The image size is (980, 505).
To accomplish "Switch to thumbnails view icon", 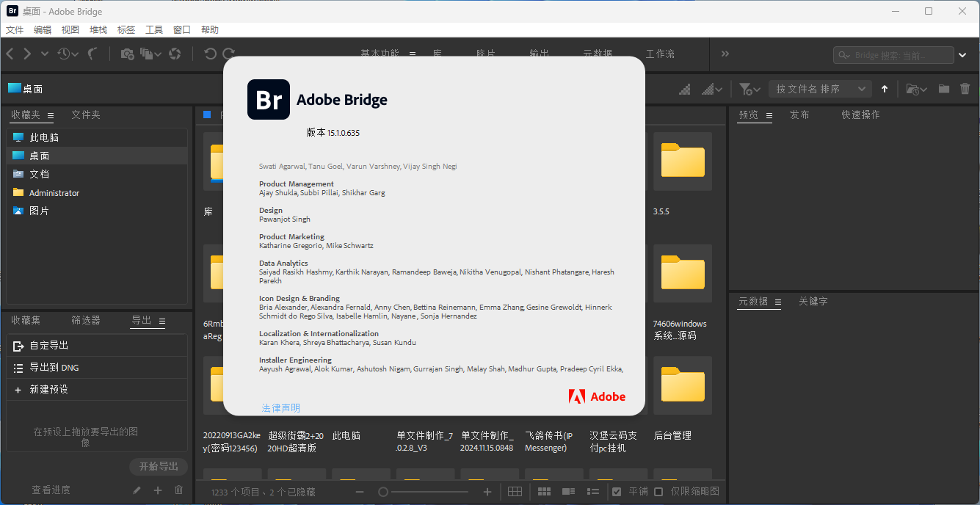I will [x=544, y=492].
